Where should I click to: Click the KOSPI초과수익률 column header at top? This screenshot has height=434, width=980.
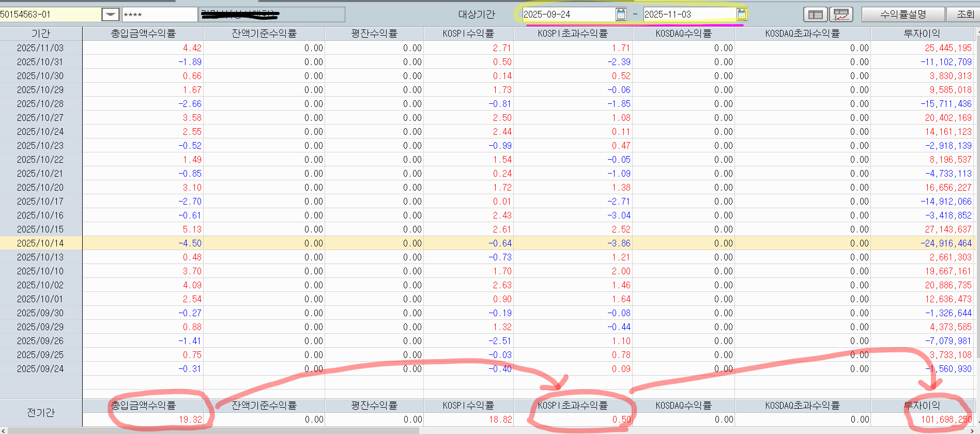click(x=573, y=34)
